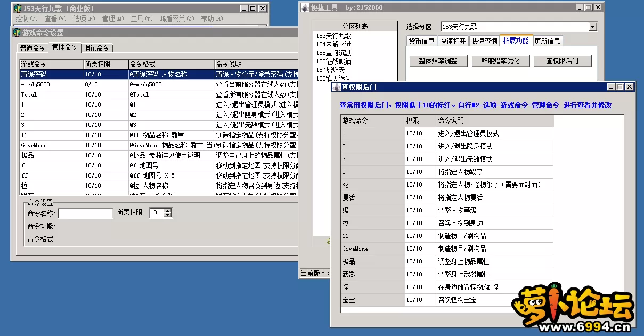Click the 所需权限 value box showing 10
Image resolution: width=644 pixels, height=336 pixels.
tap(156, 213)
